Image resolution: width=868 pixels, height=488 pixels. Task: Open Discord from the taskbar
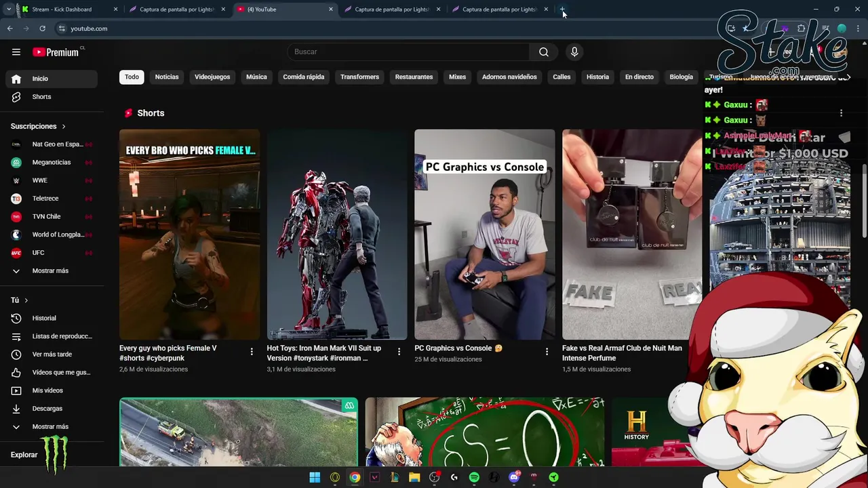pos(514,477)
